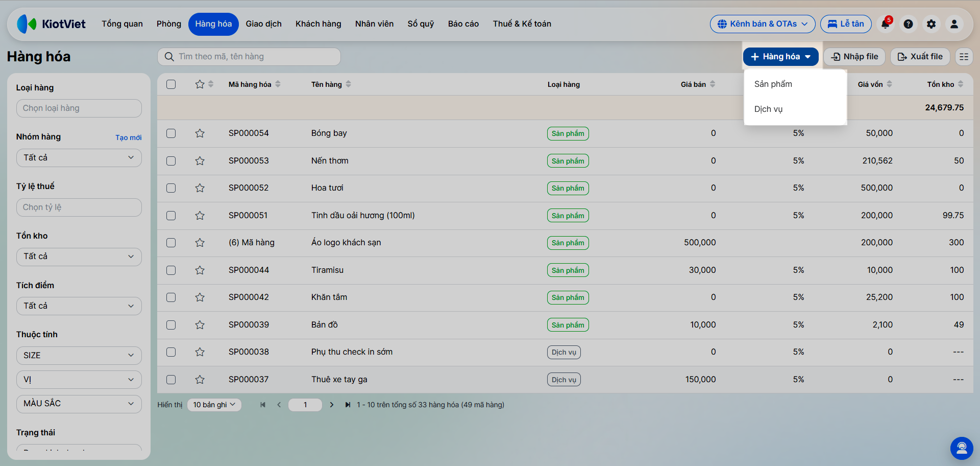980x466 pixels.
Task: Open the Kênh bán & OTAs dropdown
Action: pos(763,24)
